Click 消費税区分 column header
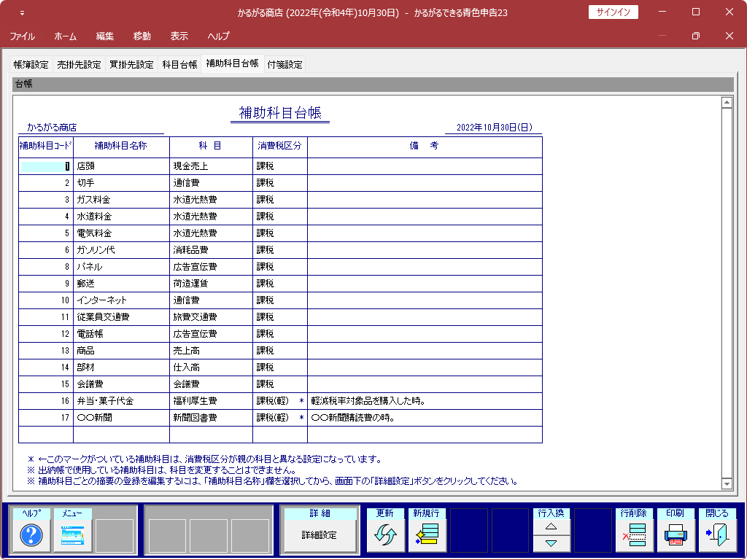This screenshot has width=747, height=560. pyautogui.click(x=280, y=147)
